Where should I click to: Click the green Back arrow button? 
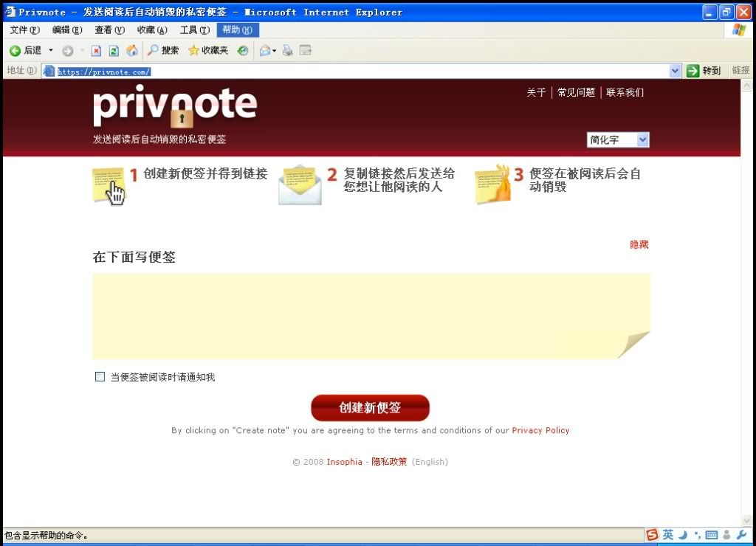pyautogui.click(x=15, y=51)
